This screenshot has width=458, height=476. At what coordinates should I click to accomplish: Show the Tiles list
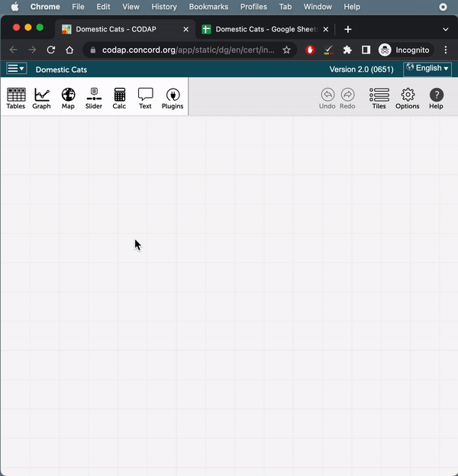pyautogui.click(x=379, y=99)
